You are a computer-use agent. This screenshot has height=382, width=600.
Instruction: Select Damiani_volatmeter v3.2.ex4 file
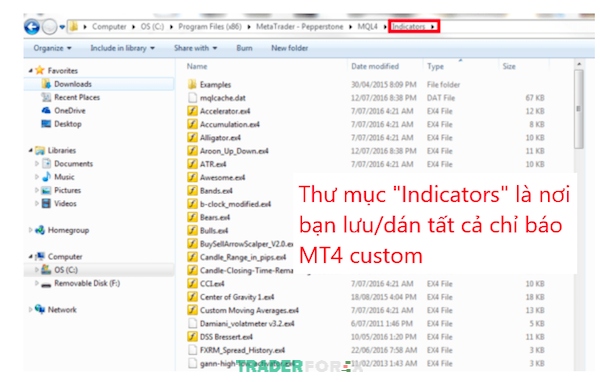tap(247, 323)
